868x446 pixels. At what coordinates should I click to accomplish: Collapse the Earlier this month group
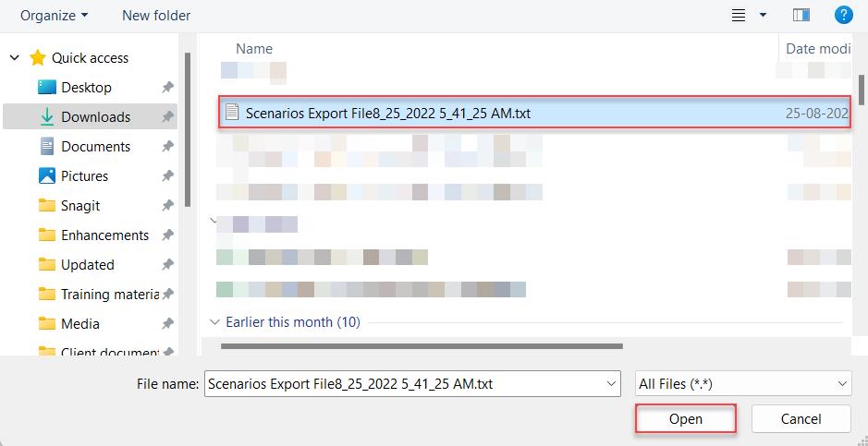(x=214, y=321)
